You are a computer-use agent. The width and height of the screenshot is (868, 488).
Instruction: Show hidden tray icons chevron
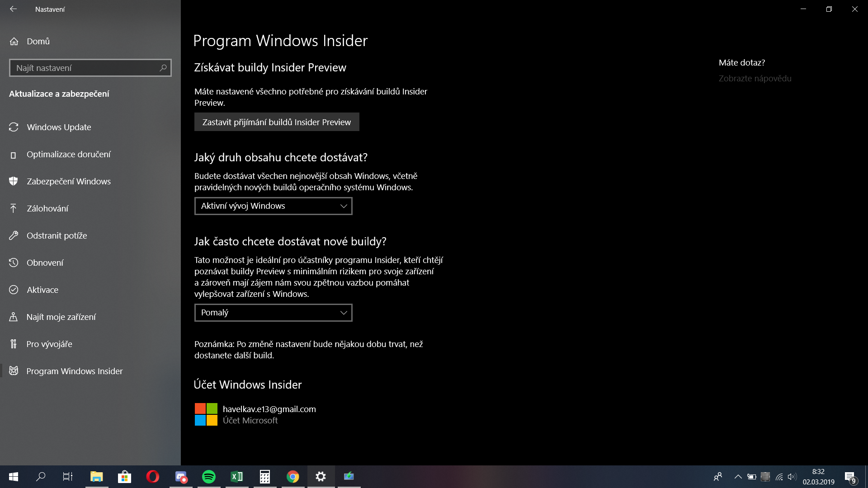pos(738,477)
